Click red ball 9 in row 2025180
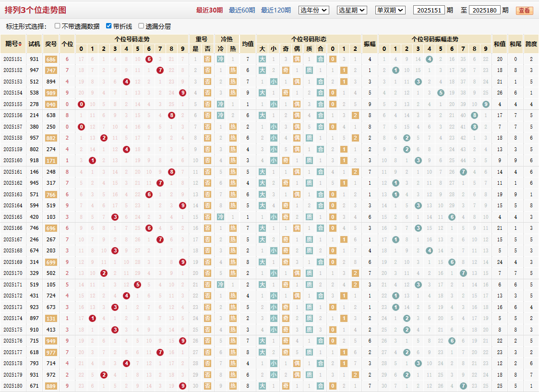 pyautogui.click(x=182, y=386)
